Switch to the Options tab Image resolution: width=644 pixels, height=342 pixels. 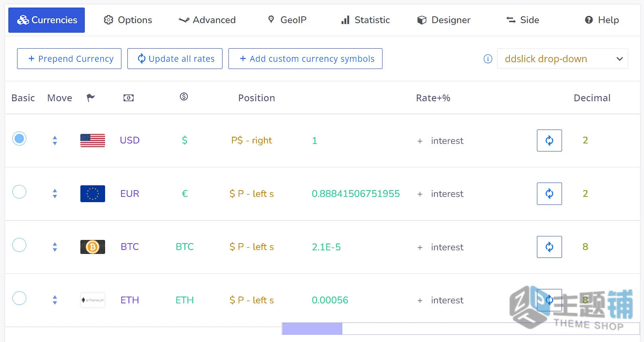pos(128,20)
